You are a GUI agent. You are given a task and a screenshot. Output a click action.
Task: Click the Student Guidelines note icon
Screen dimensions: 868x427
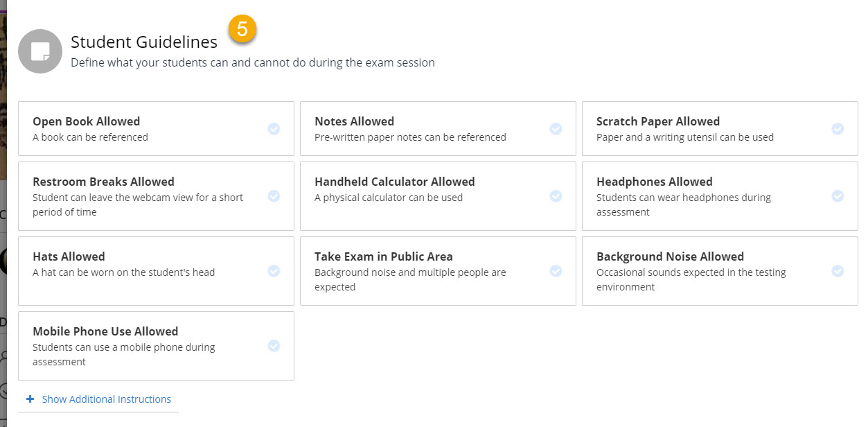(x=41, y=51)
